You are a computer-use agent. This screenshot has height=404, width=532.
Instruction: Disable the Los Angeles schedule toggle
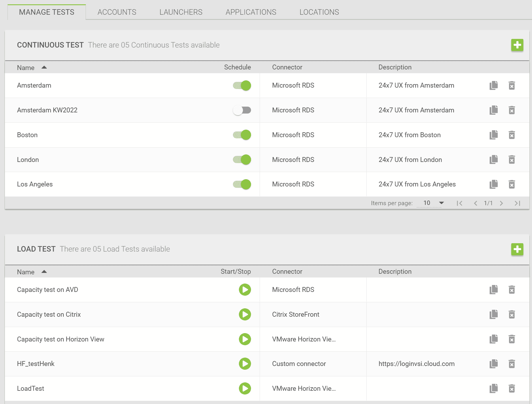[x=242, y=184]
